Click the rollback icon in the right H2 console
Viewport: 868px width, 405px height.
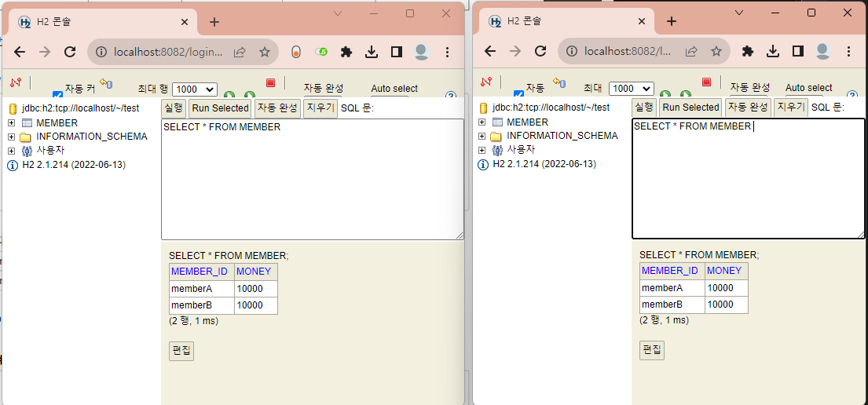(559, 82)
